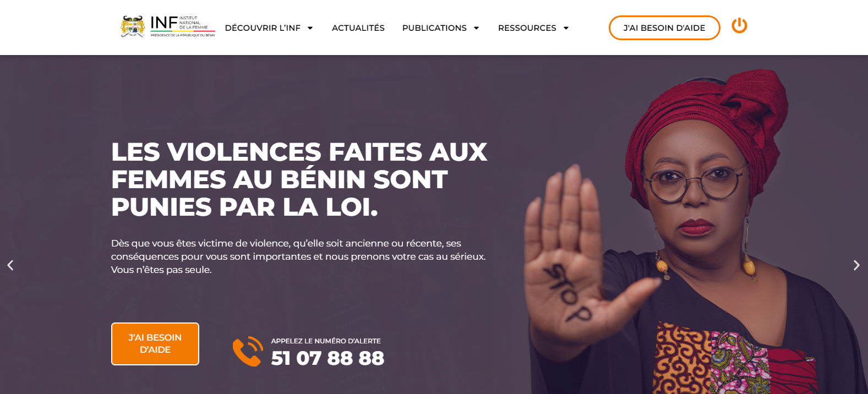868x394 pixels.
Task: Click the filled orange J'AI BESOIN D'AIDE button
Action: (155, 344)
